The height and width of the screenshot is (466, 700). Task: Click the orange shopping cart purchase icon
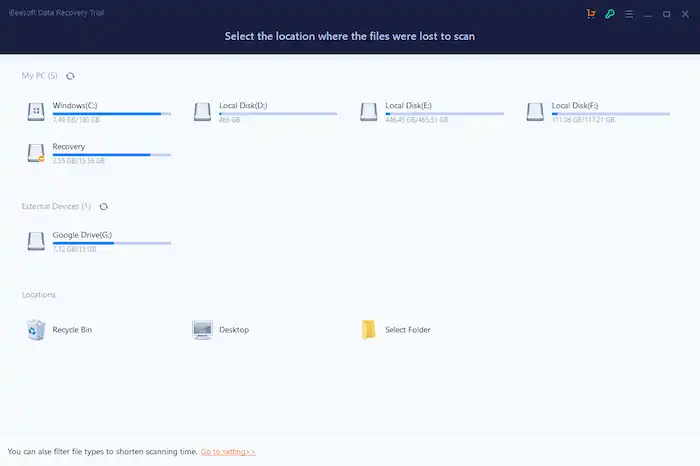(x=591, y=14)
